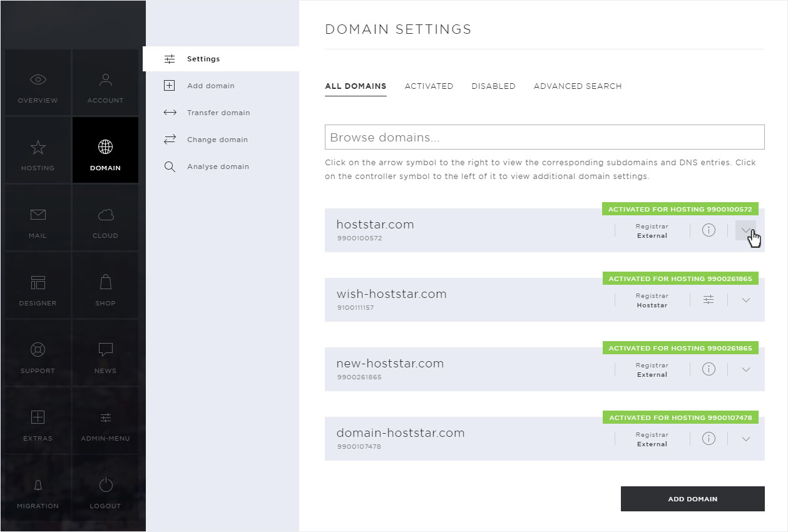Open the Mail envelope tile
Image resolution: width=788 pixels, height=532 pixels.
(x=38, y=218)
